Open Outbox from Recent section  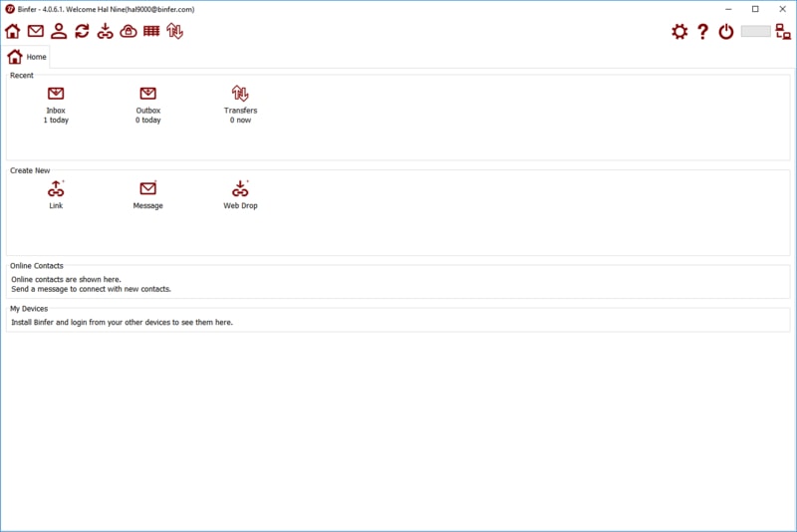pyautogui.click(x=147, y=105)
